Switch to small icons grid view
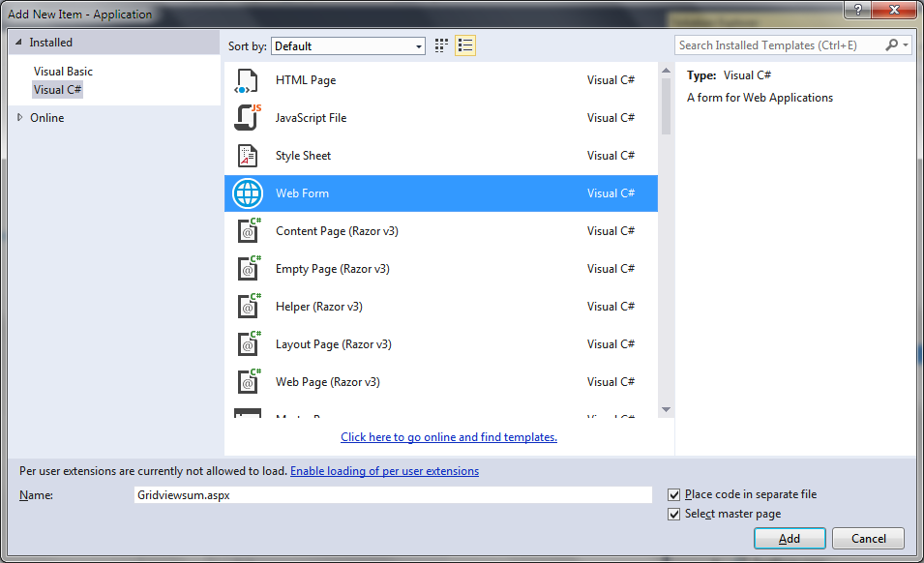This screenshot has width=924, height=563. (x=441, y=45)
